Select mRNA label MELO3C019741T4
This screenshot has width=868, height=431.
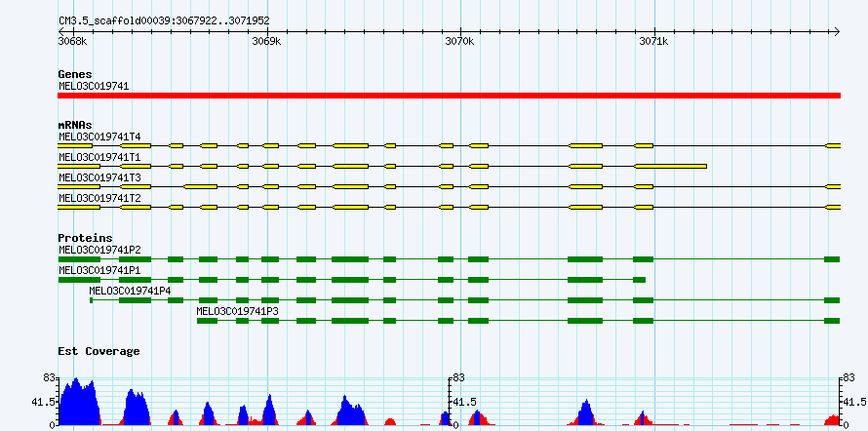click(99, 137)
